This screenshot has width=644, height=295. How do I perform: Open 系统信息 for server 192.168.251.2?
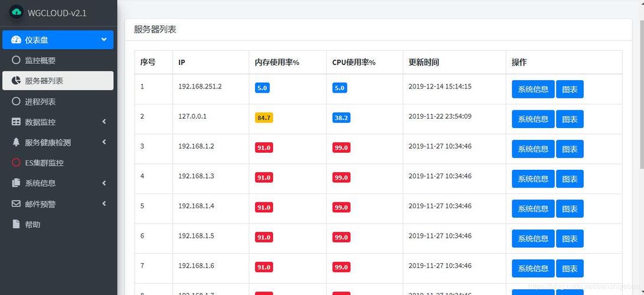pyautogui.click(x=533, y=89)
